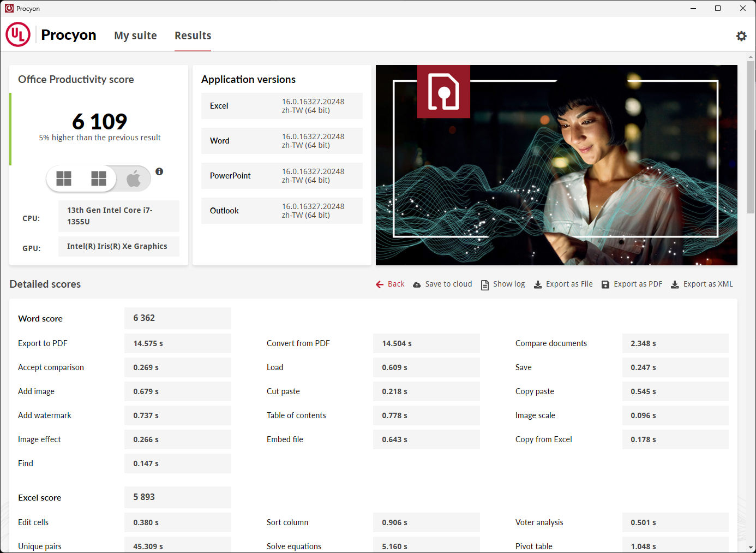Click the scrollbar up arrow
This screenshot has height=553, width=756.
pos(751,56)
